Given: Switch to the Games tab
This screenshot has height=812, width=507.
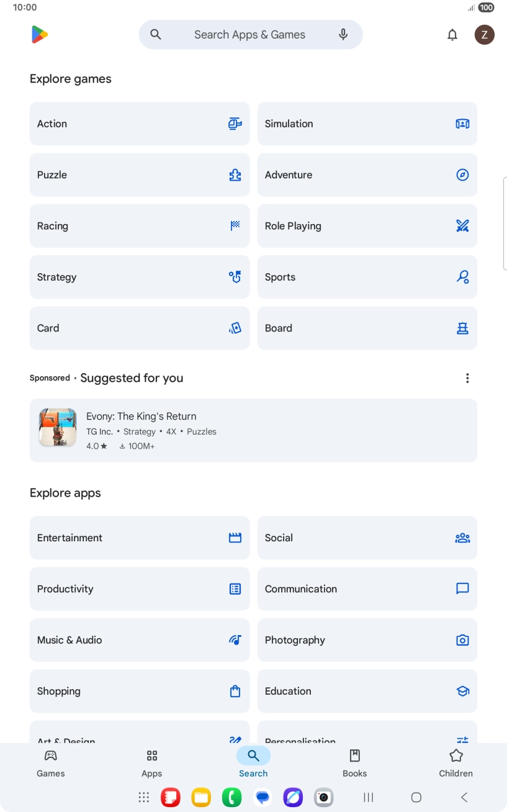Looking at the screenshot, I should tap(51, 763).
